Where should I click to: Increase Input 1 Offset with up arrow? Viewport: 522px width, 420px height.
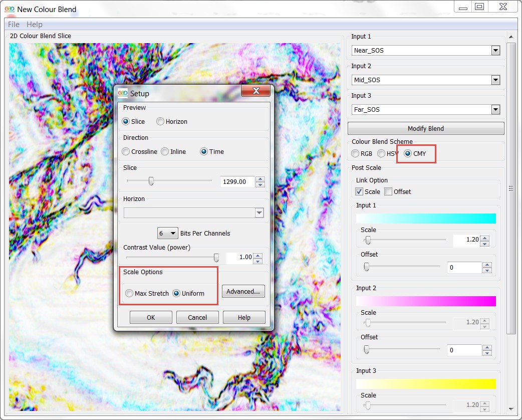point(487,265)
